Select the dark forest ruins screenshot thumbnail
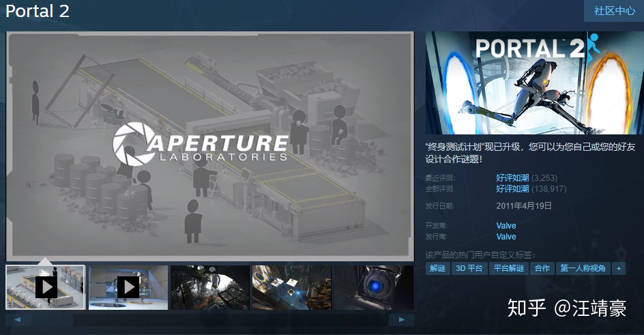This screenshot has width=644, height=335. coord(210,287)
